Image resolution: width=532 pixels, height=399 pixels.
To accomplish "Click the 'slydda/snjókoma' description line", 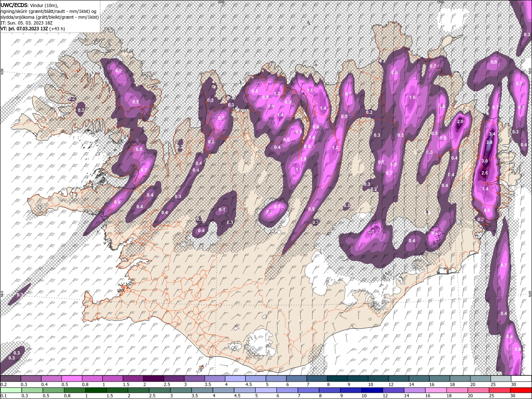I will click(49, 17).
